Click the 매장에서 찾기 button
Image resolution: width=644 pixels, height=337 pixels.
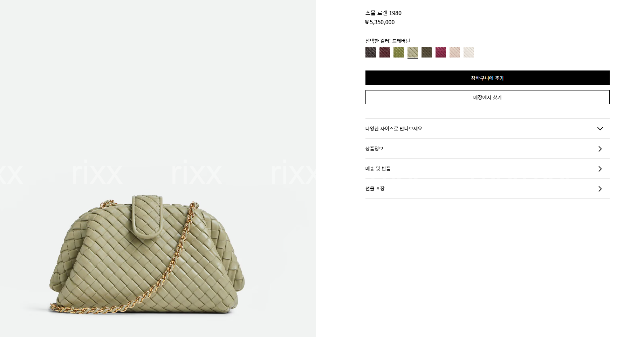pyautogui.click(x=487, y=97)
